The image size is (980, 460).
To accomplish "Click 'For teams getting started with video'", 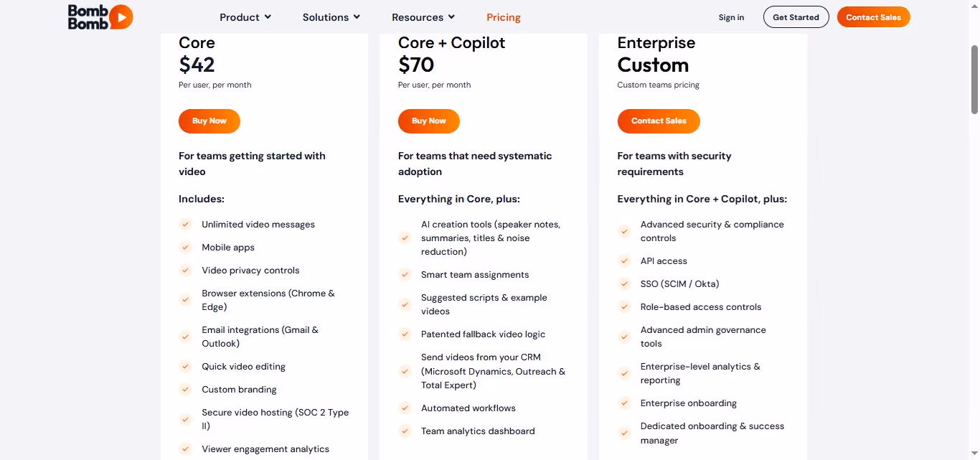I will tap(252, 164).
